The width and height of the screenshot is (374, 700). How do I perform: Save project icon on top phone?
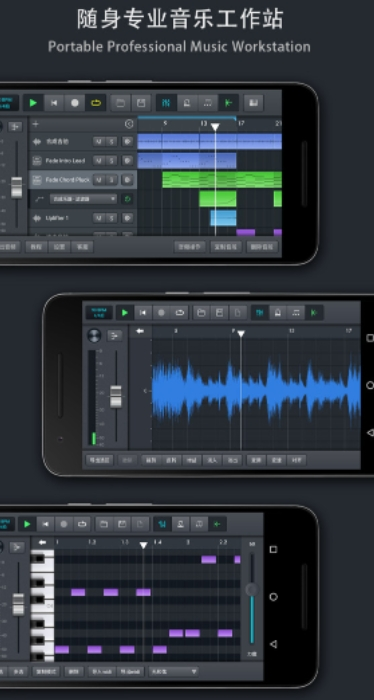[x=141, y=103]
